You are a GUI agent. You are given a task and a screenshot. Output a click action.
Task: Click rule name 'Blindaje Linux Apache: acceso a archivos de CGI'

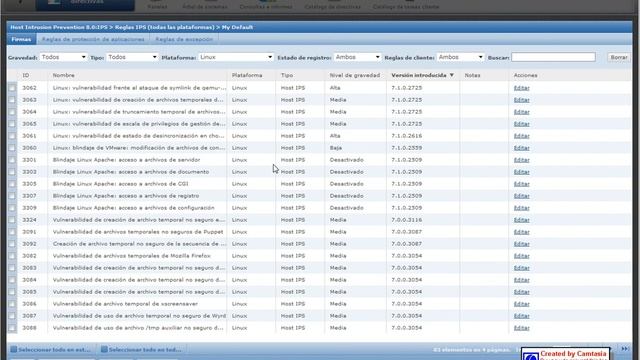(x=120, y=184)
